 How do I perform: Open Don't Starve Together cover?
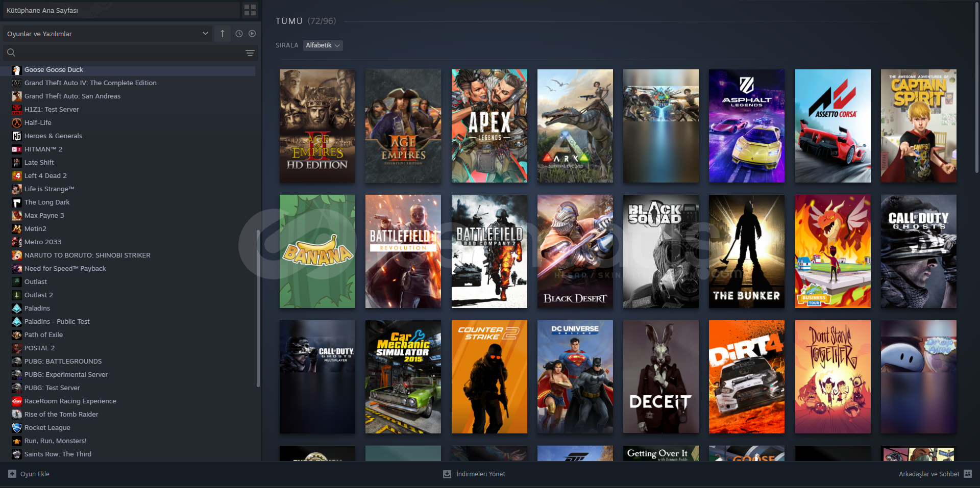click(x=833, y=377)
